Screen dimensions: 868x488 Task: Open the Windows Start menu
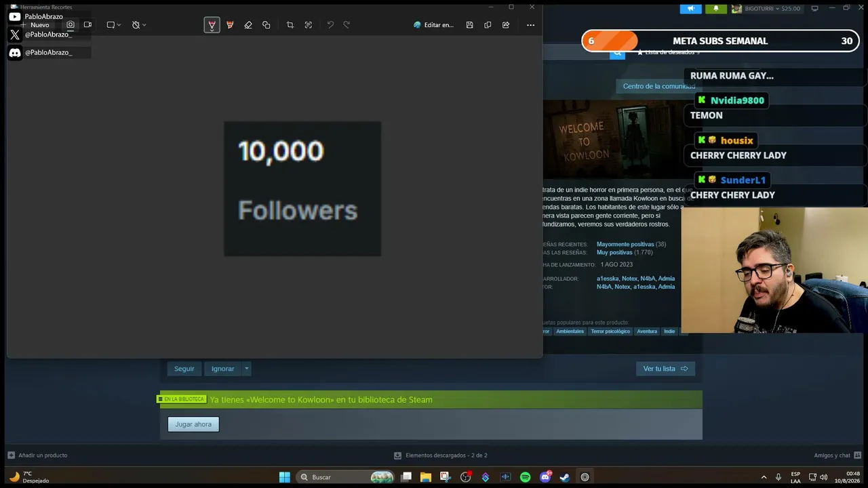coord(285,477)
